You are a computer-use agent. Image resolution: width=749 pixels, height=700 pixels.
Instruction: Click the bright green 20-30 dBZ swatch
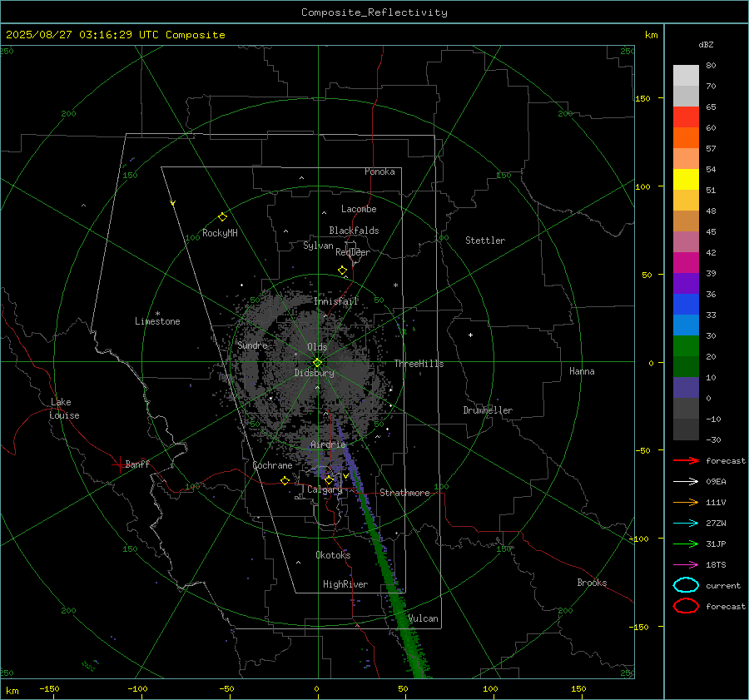[686, 345]
